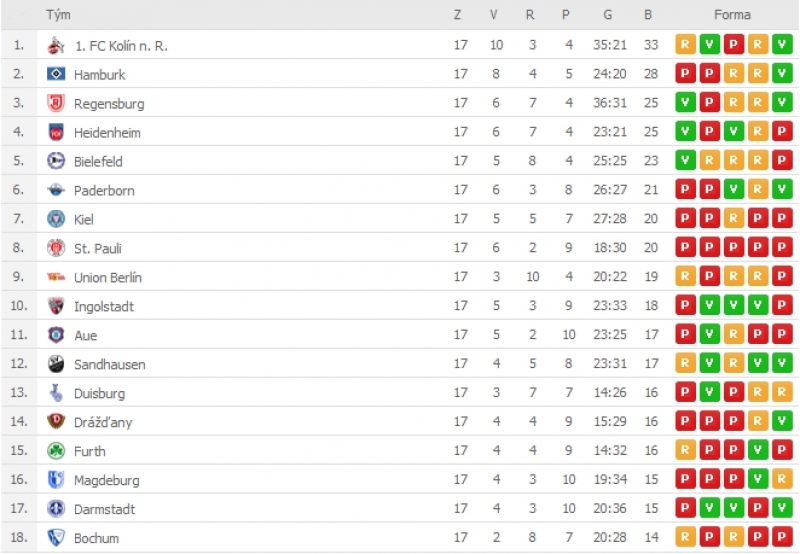Image resolution: width=800 pixels, height=554 pixels.
Task: Select the Regensburg club crest icon
Action: pyautogui.click(x=56, y=103)
